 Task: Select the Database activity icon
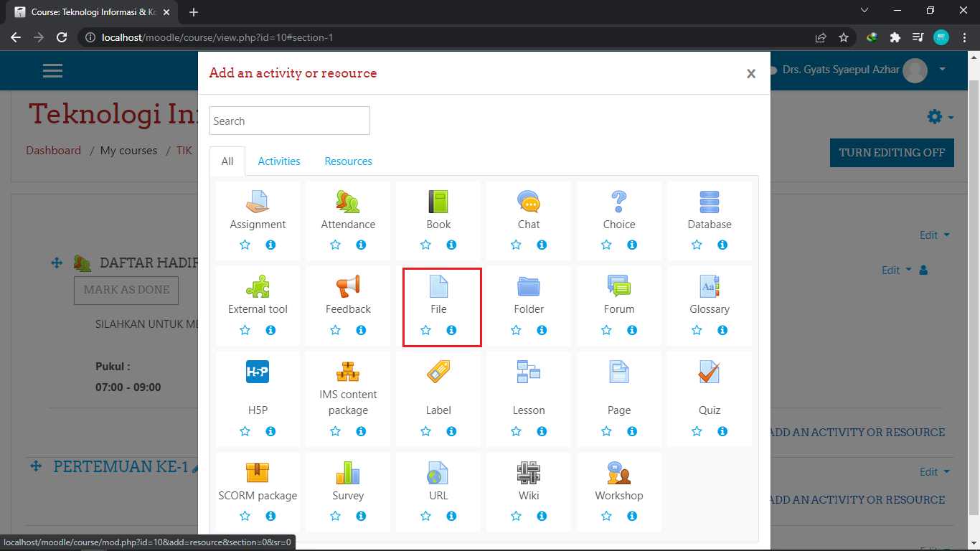tap(710, 202)
